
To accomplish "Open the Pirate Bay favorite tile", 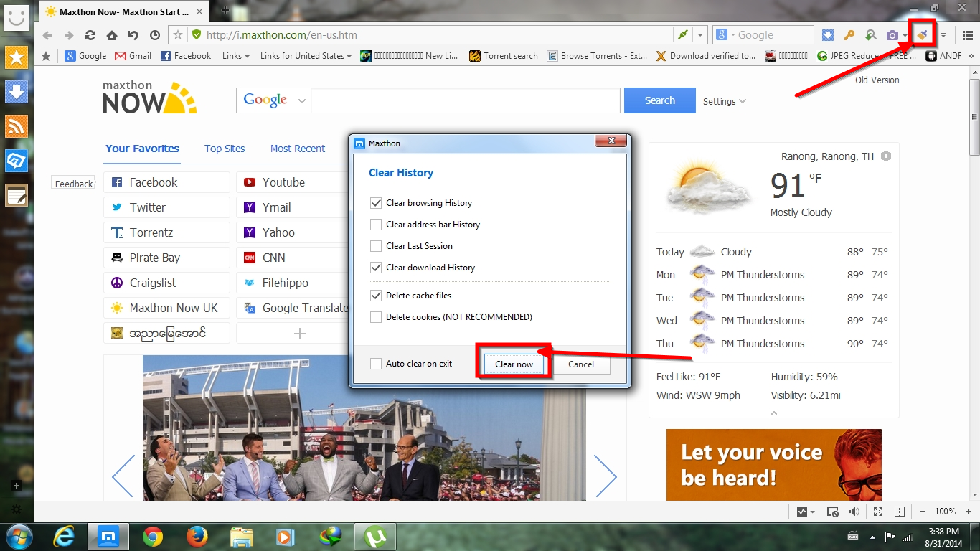I will (x=166, y=258).
